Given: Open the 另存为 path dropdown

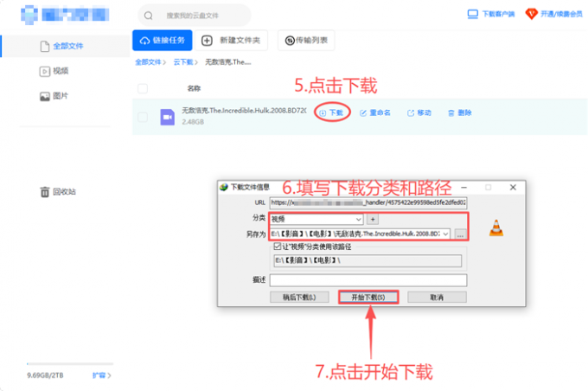Looking at the screenshot, I should point(445,234).
